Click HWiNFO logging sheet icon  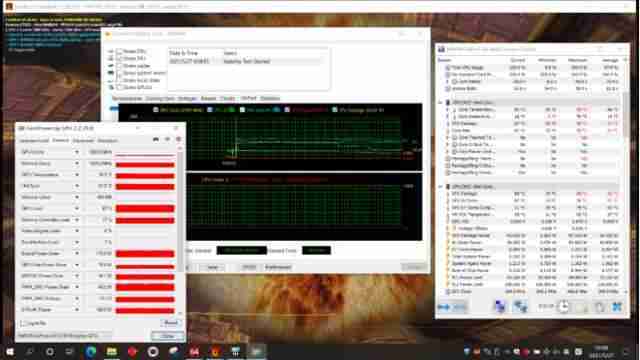coord(581,307)
